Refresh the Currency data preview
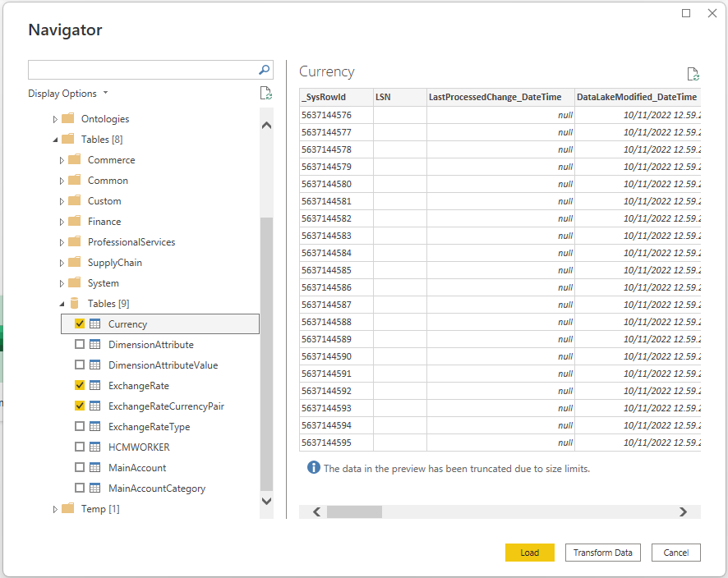 [693, 73]
